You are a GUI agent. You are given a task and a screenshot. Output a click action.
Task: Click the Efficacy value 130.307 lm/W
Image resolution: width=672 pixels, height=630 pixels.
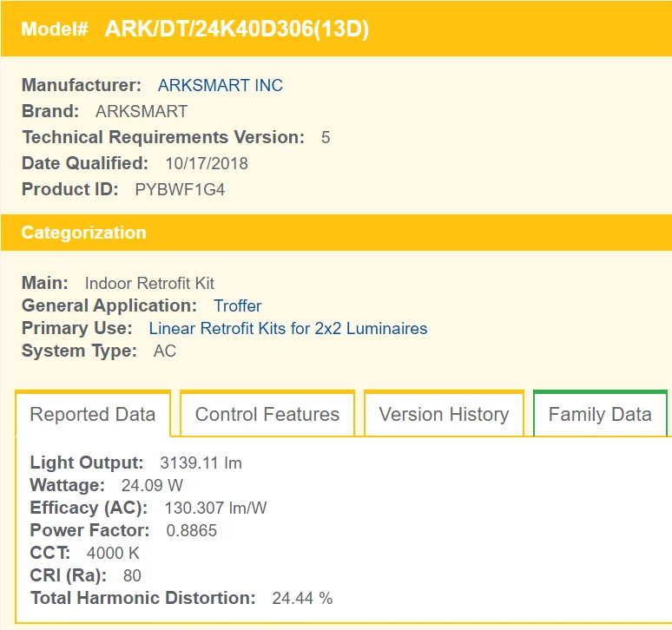tap(215, 508)
